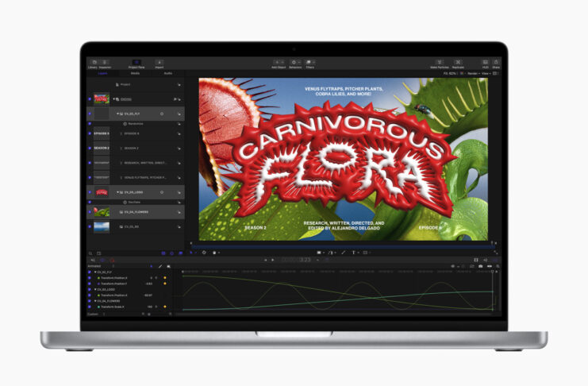588x386 pixels.
Task: Open the Render popup menu
Action: point(473,73)
